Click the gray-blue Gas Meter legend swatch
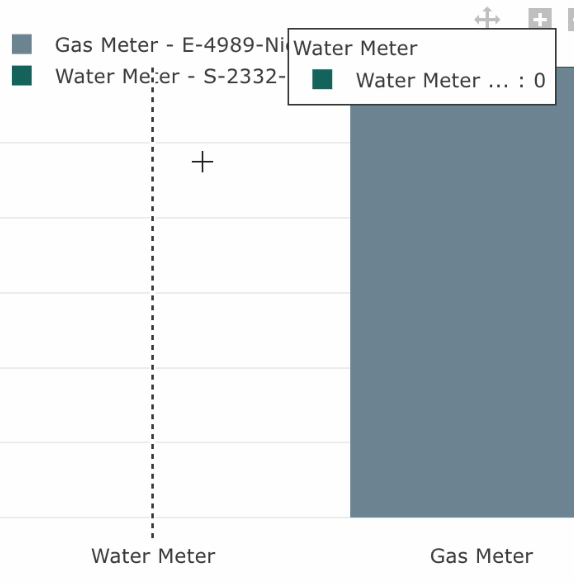The image size is (574, 583). pos(22,44)
